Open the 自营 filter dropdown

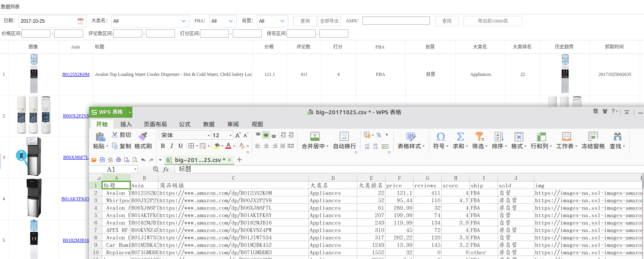coord(282,21)
